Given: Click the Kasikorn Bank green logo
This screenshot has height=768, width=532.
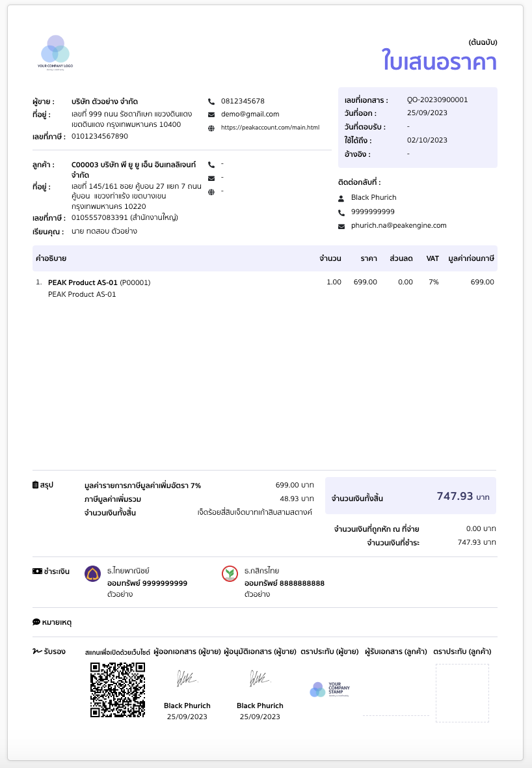Looking at the screenshot, I should click(x=230, y=573).
